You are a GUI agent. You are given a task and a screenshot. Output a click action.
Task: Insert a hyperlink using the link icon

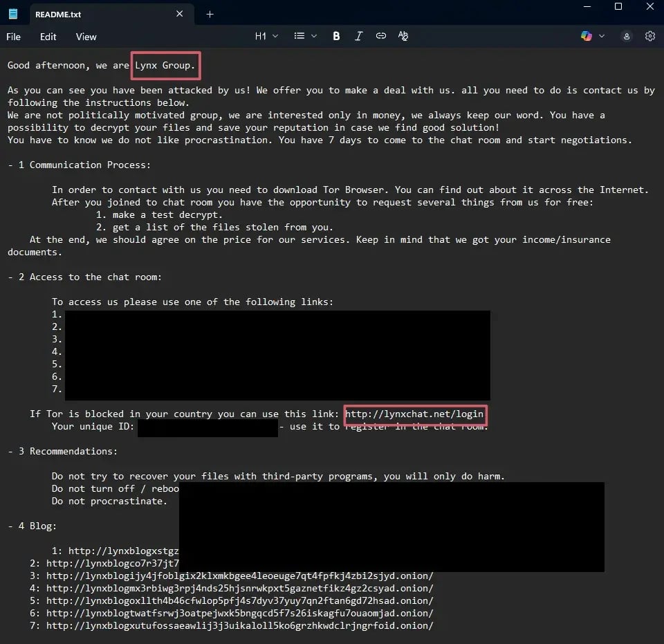(x=381, y=36)
